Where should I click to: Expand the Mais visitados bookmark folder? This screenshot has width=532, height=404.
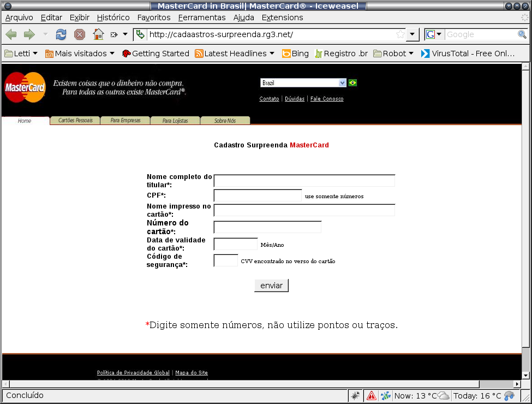tap(80, 54)
